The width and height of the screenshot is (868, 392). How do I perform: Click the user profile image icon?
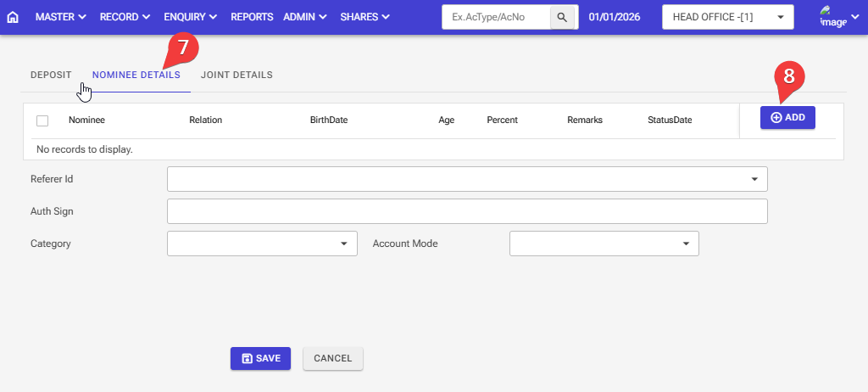pyautogui.click(x=833, y=17)
